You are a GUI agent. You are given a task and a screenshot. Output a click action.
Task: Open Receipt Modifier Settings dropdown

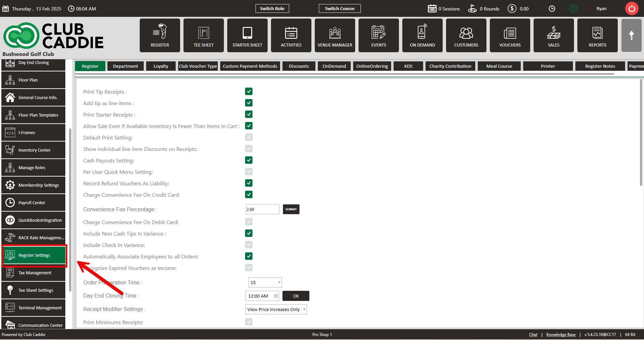tap(276, 309)
